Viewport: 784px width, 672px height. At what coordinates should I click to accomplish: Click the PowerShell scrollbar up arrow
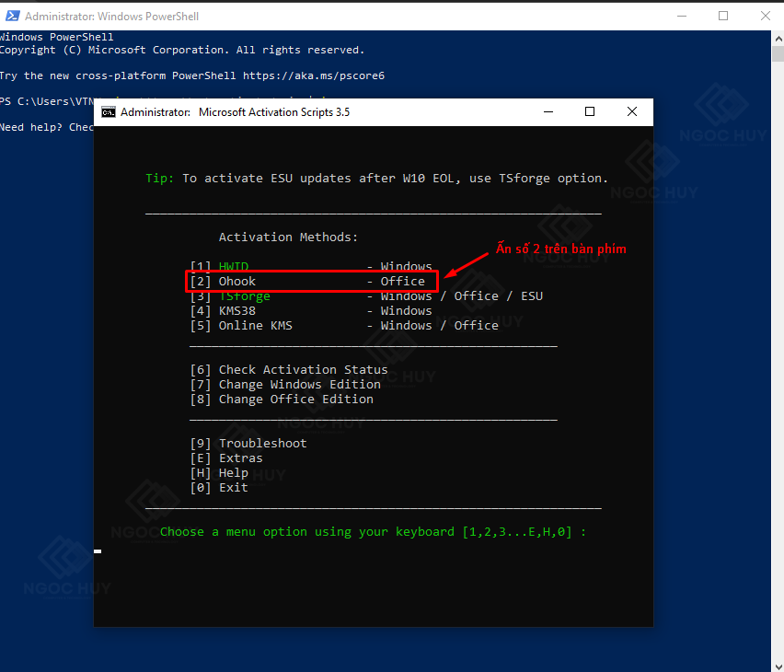(x=778, y=38)
